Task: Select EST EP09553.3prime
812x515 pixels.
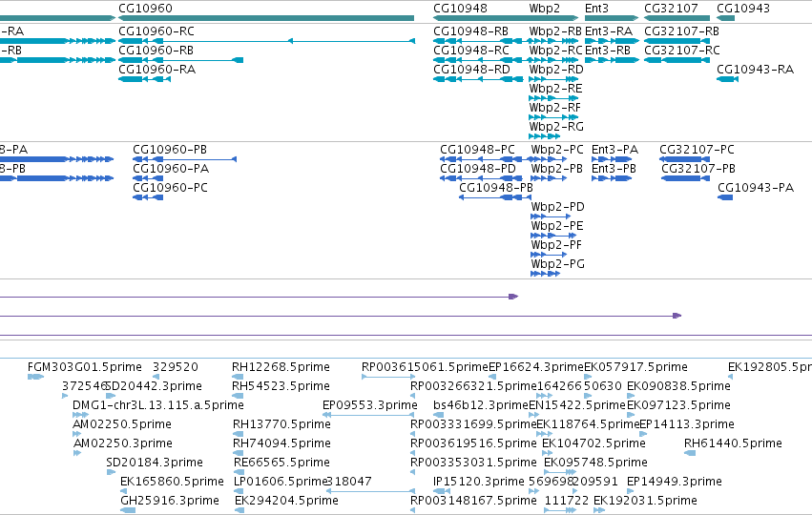Action: 370,405
